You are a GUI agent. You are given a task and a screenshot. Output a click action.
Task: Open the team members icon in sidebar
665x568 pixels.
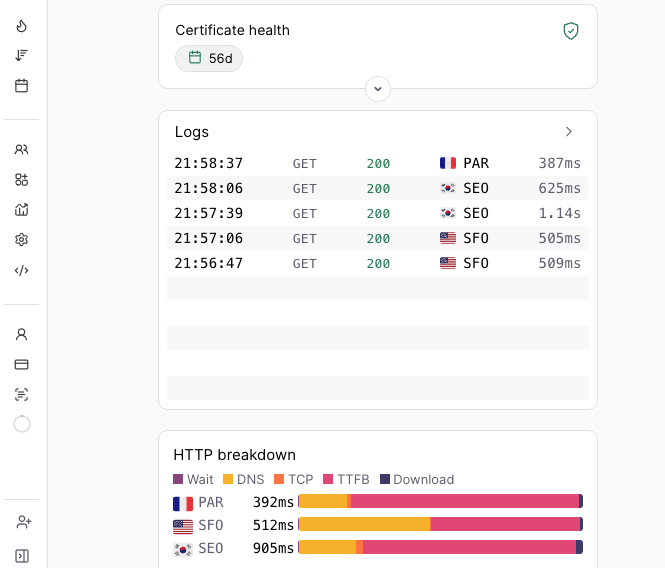[22, 149]
